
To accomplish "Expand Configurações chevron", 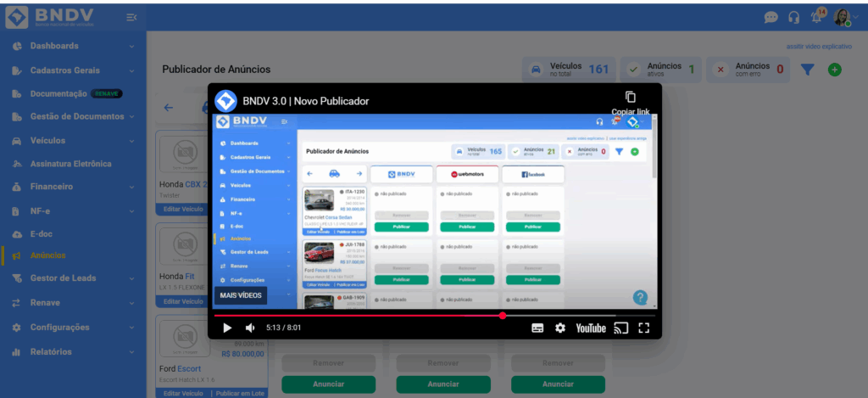I will tap(131, 328).
